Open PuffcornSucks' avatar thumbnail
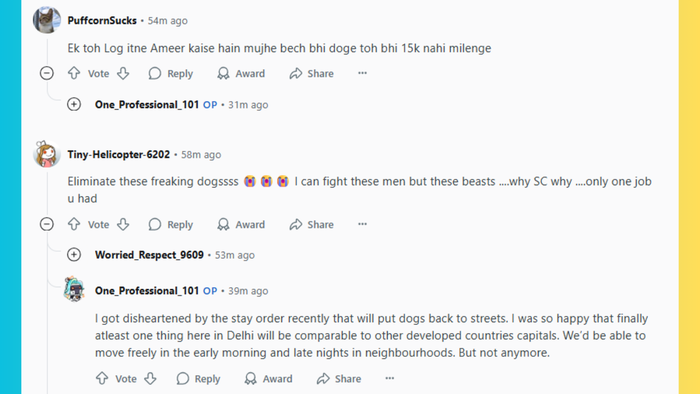This screenshot has width=700, height=394. [47, 20]
